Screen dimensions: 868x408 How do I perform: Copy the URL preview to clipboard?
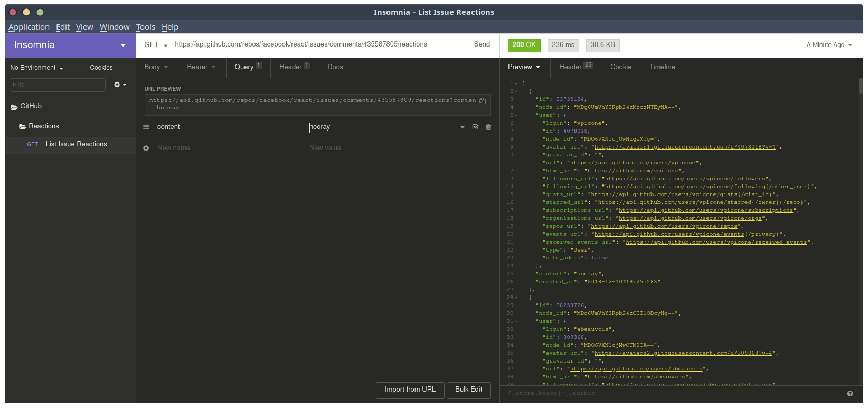pos(483,101)
